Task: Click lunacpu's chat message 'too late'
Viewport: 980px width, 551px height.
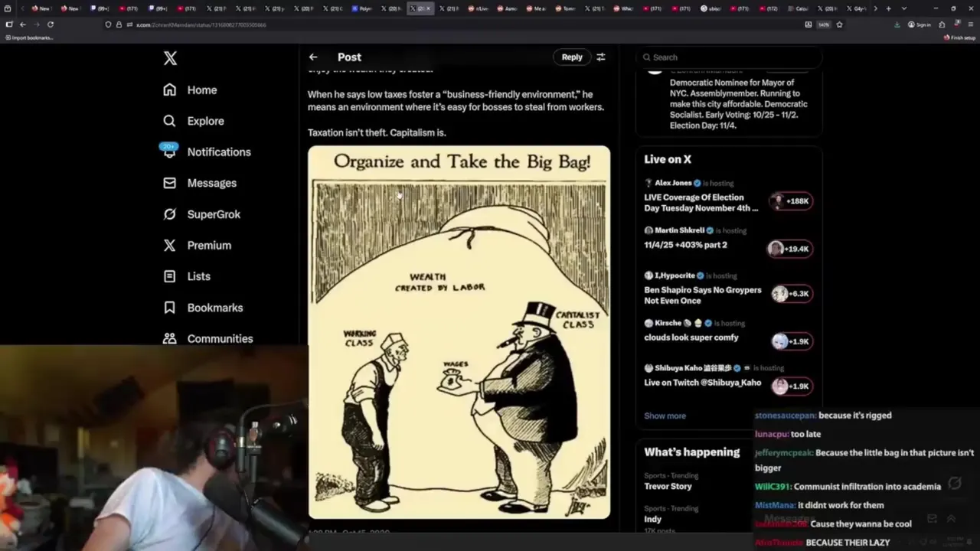Action: click(805, 434)
